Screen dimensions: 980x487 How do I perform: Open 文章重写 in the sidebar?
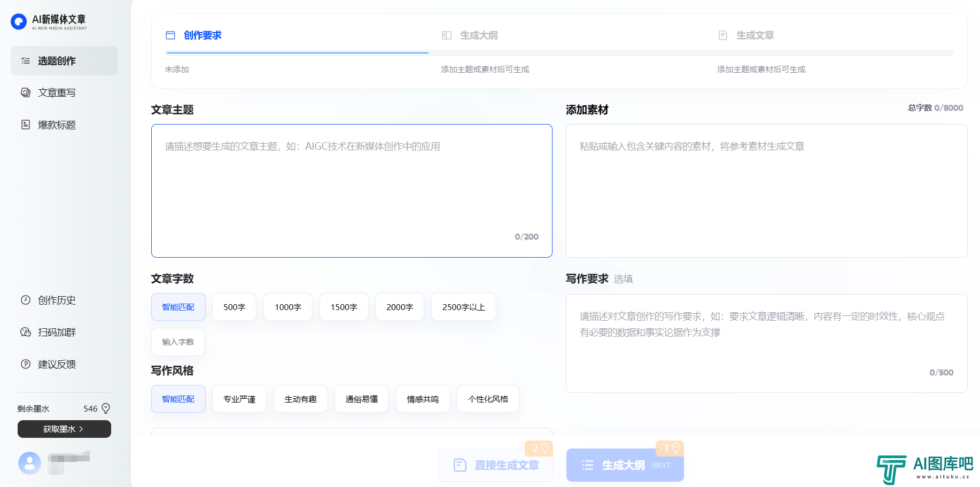point(64,92)
